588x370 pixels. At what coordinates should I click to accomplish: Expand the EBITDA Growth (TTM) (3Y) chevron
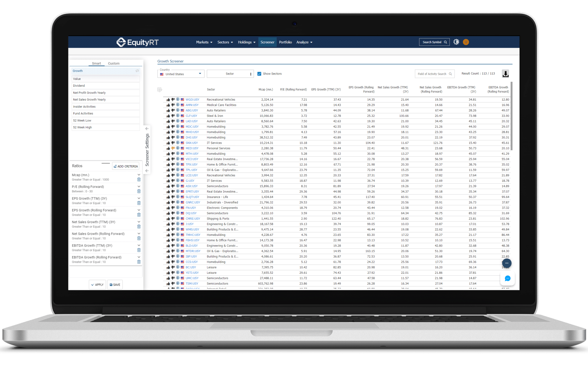[x=139, y=245]
